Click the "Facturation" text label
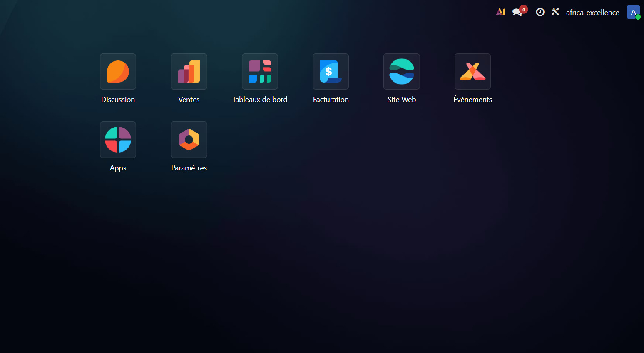Screen dimensions: 644x353 tap(331, 100)
